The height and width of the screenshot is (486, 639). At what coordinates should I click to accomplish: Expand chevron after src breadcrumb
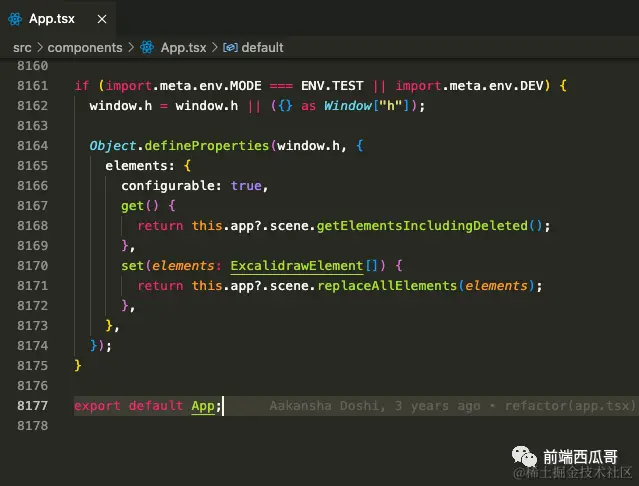(x=40, y=47)
